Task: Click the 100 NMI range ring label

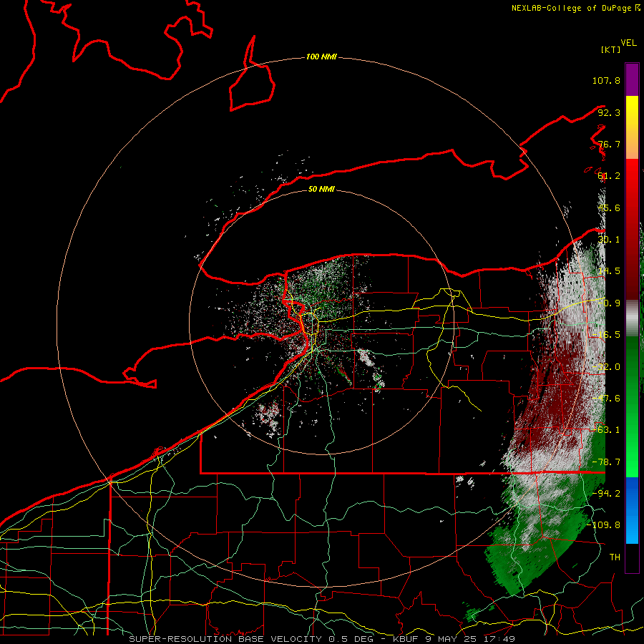Action: 321,57
